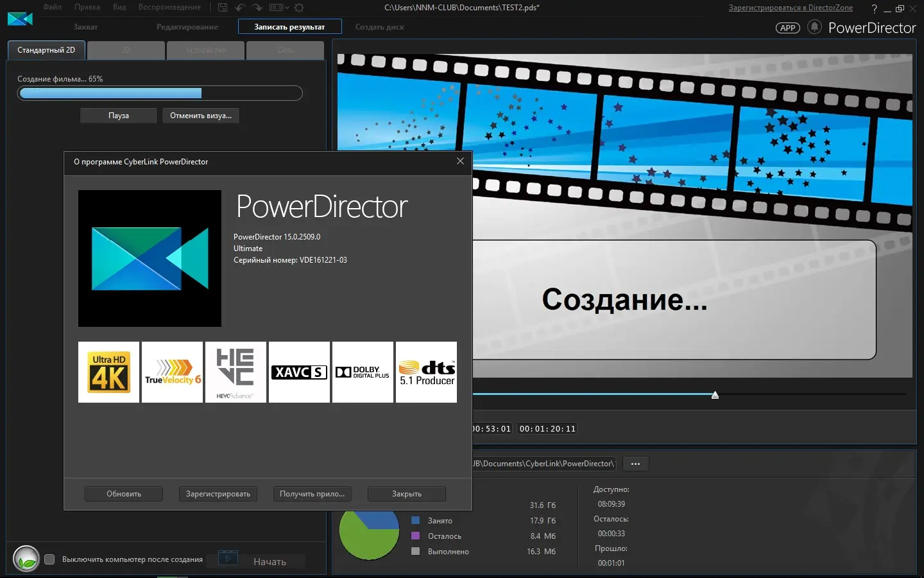924x578 pixels.
Task: Switch to the Создать диск tab
Action: [380, 27]
